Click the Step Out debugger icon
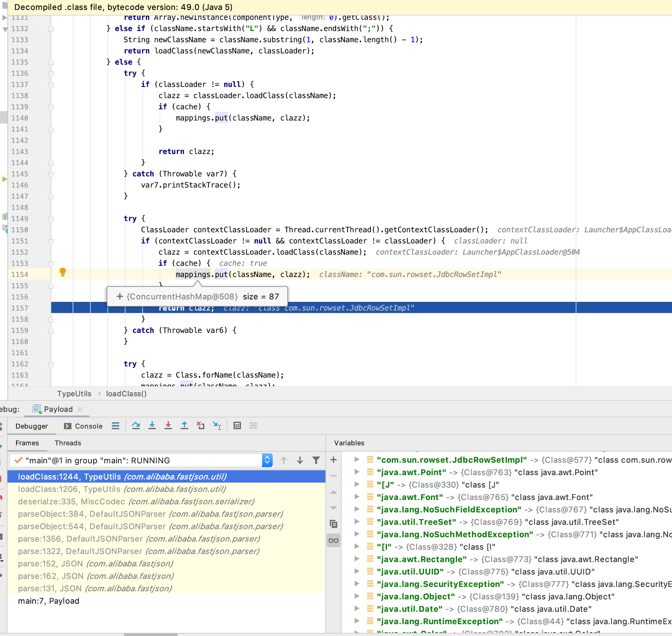 pyautogui.click(x=184, y=425)
